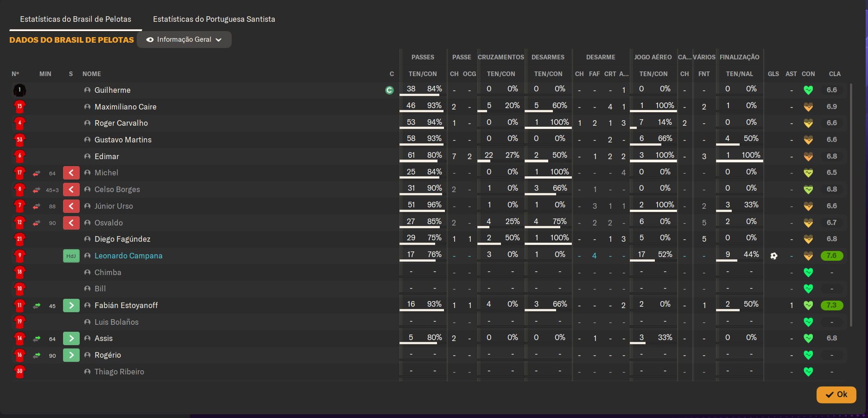
Task: Sort by the CLA rating column header
Action: (x=835, y=74)
